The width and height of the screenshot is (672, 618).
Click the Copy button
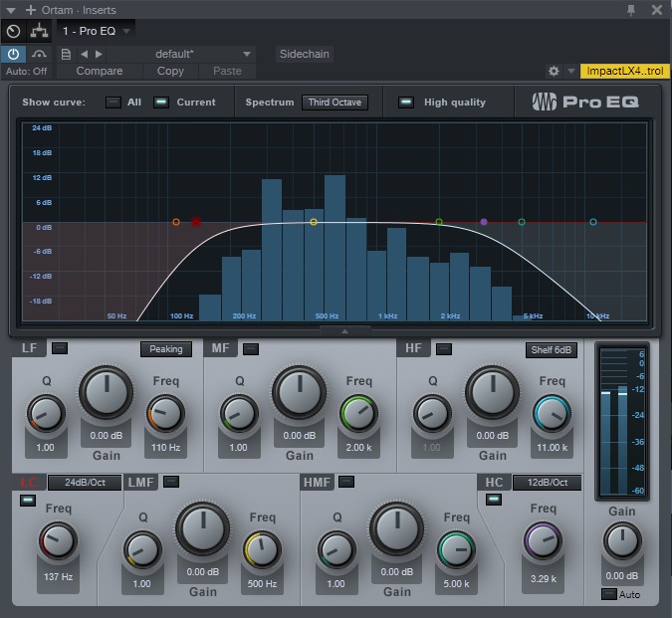tap(170, 71)
